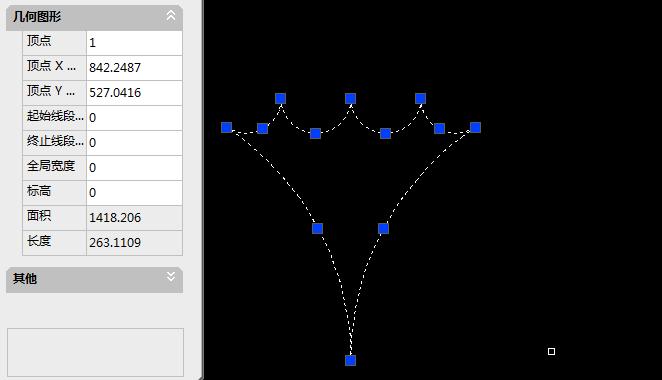The height and width of the screenshot is (380, 662).
Task: Click the 顶点 X property label
Action: (x=51, y=65)
